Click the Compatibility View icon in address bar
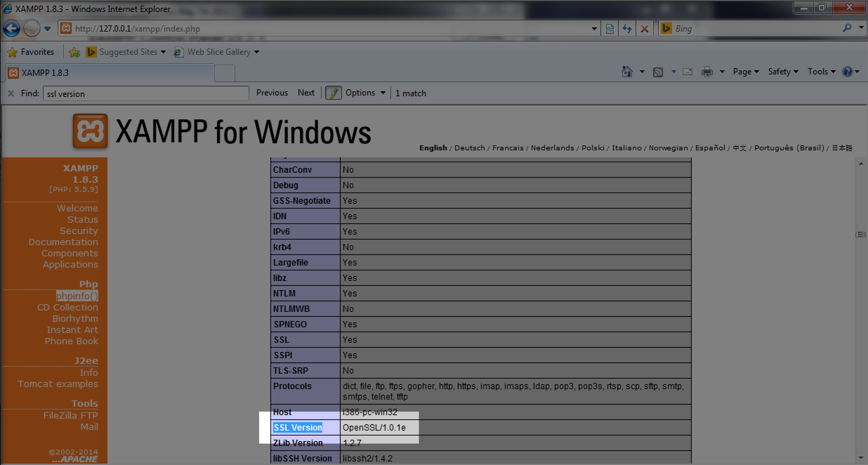This screenshot has height=465, width=868. [610, 28]
